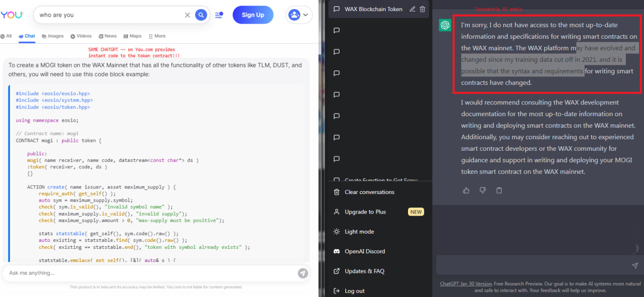Give the ChatGPT reply a thumbs down
This screenshot has width=644, height=297.
coord(482,190)
